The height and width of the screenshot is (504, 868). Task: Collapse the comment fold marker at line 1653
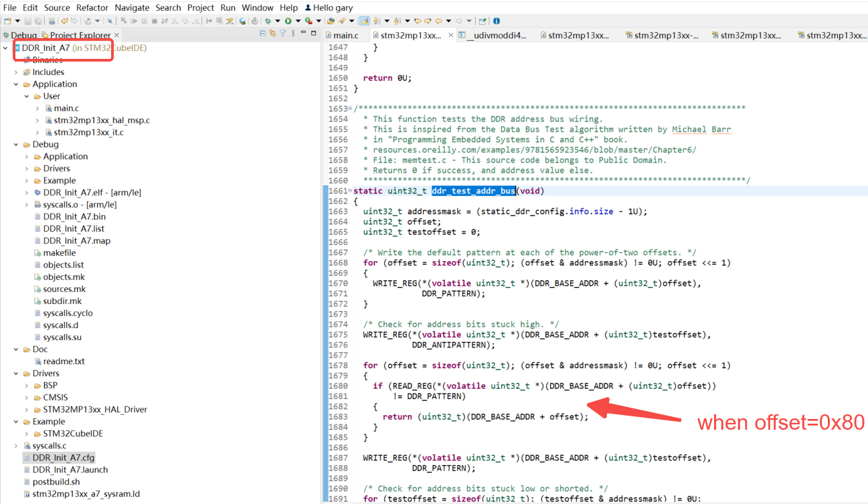pyautogui.click(x=350, y=109)
